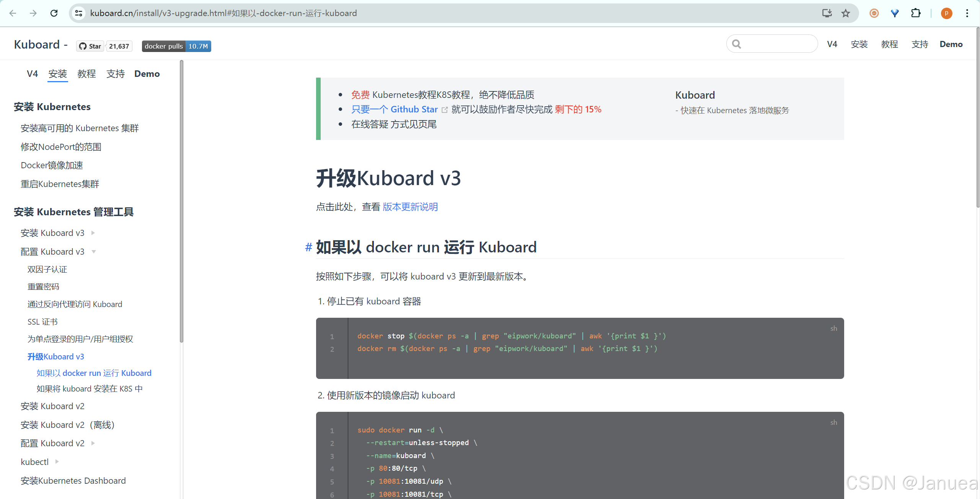Expand kubectl arrow in sidebar
This screenshot has width=980, height=499.
point(57,462)
